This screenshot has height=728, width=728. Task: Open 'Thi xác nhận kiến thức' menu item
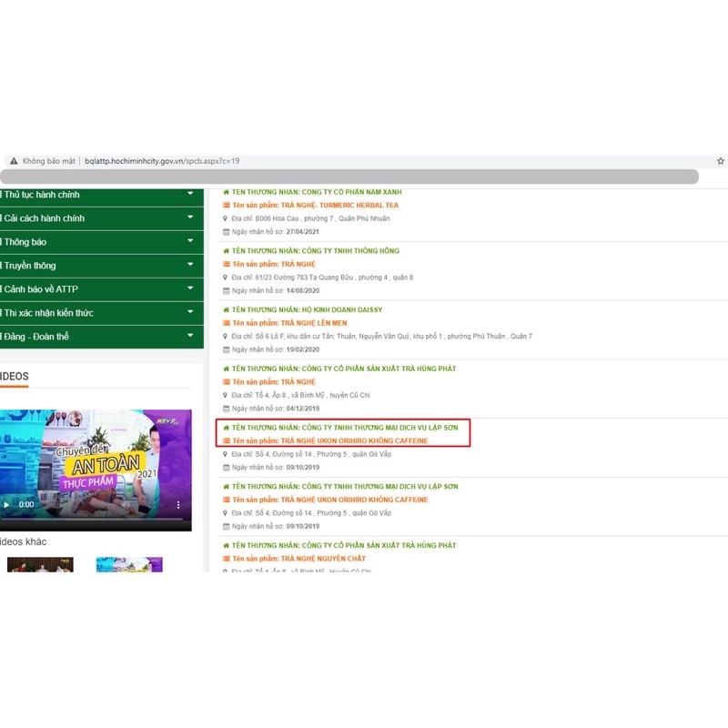coord(48,313)
